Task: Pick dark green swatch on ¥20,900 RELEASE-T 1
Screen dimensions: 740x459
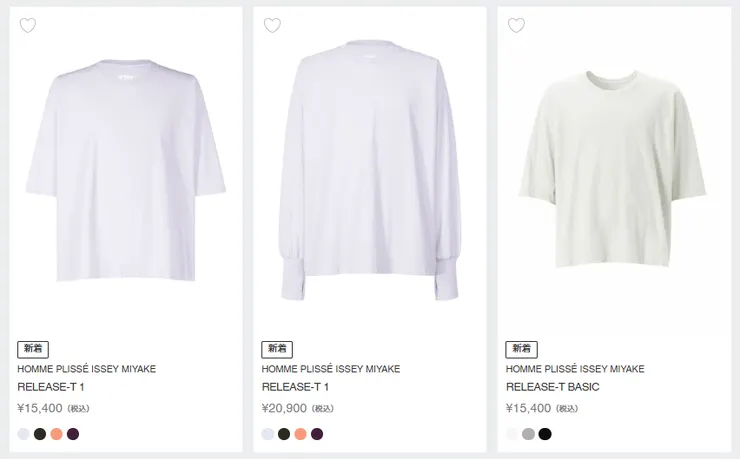Action: [284, 434]
